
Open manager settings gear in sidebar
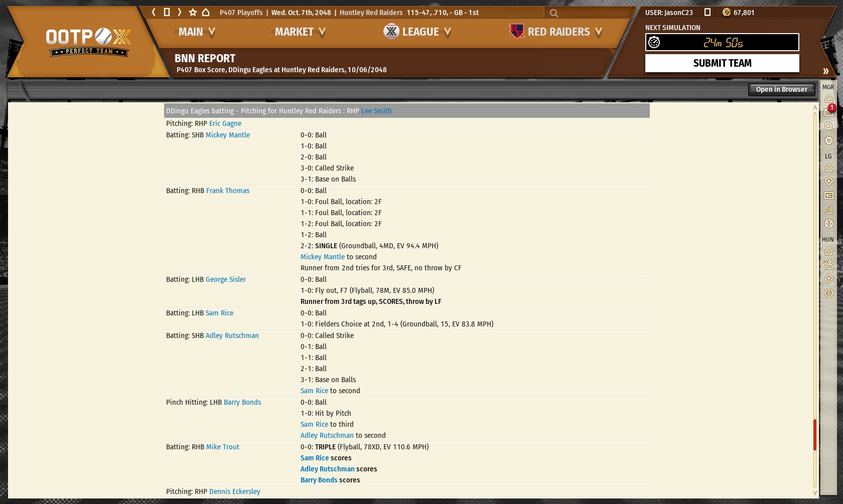coord(829,140)
